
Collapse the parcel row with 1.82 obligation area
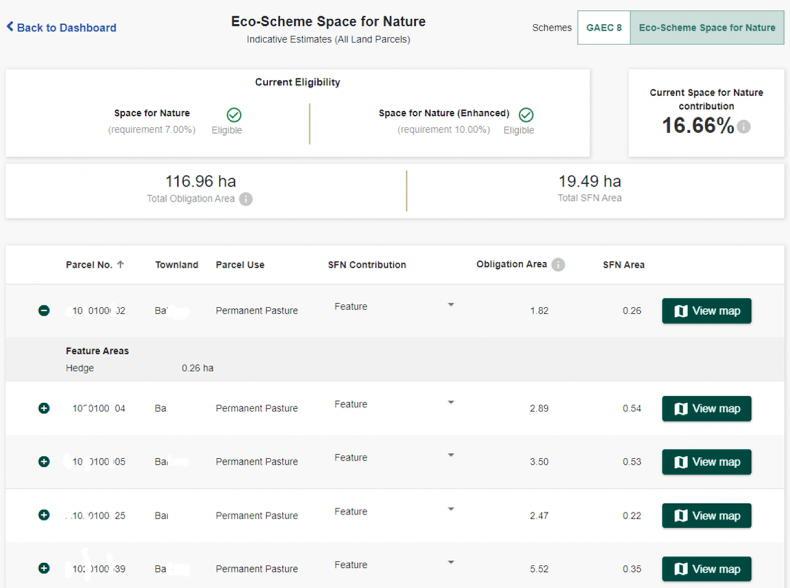44,311
